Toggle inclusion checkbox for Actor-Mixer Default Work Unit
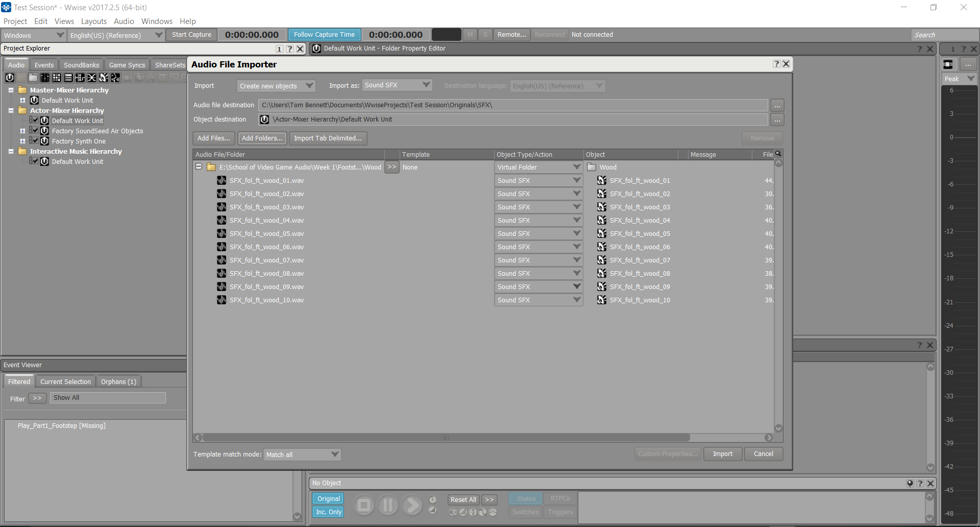The width and height of the screenshot is (980, 527). tap(35, 120)
